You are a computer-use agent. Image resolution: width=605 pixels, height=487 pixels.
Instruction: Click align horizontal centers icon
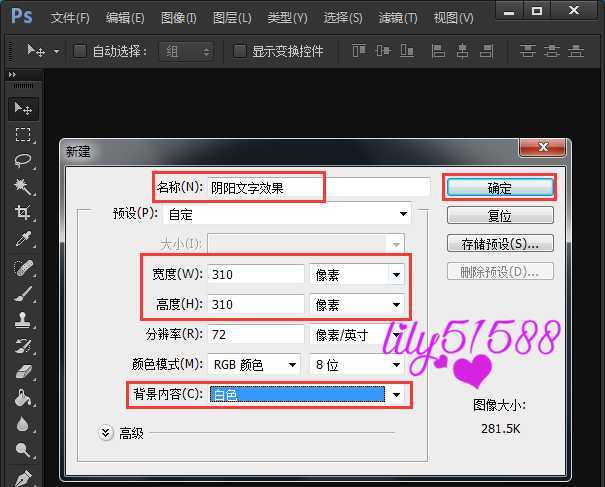click(462, 51)
